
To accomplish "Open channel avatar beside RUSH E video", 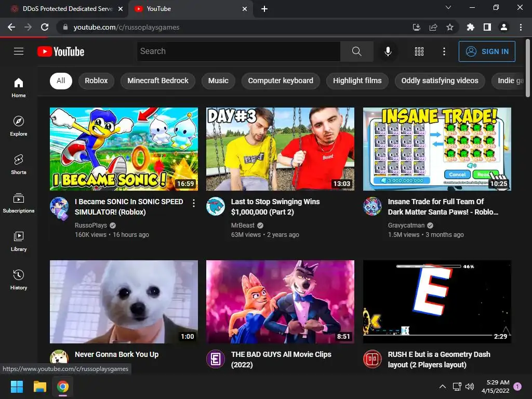I will pos(372,359).
